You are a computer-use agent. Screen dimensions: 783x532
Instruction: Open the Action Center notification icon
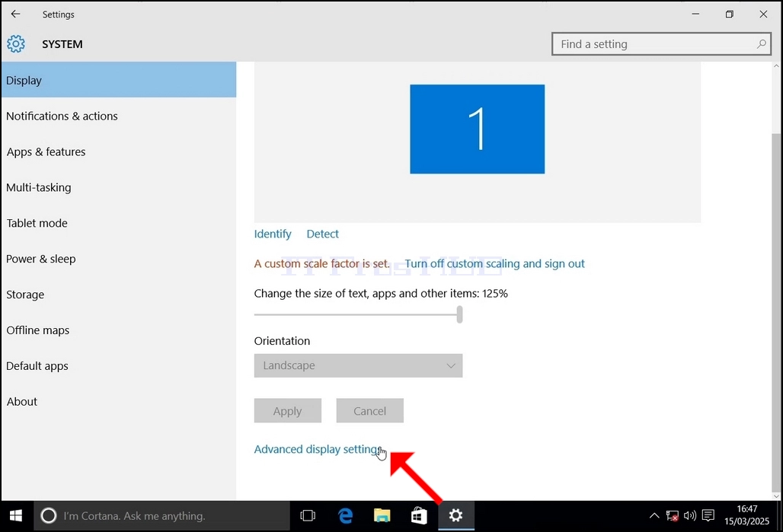point(708,515)
